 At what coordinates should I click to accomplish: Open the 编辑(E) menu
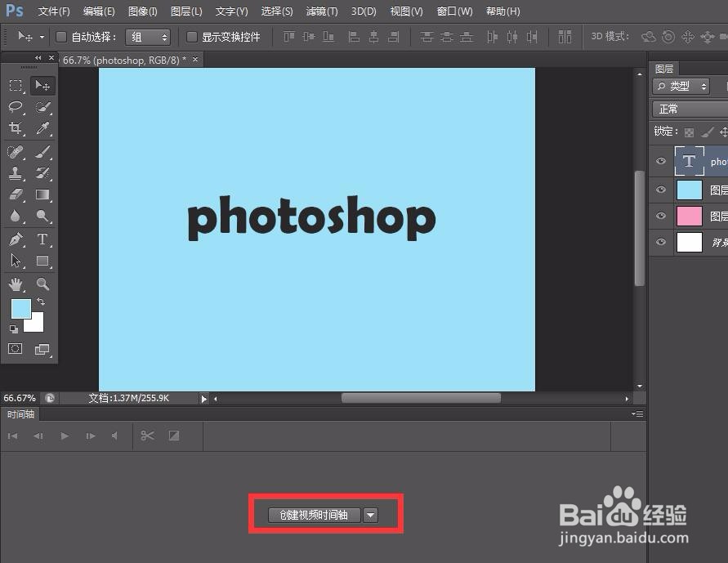[99, 11]
